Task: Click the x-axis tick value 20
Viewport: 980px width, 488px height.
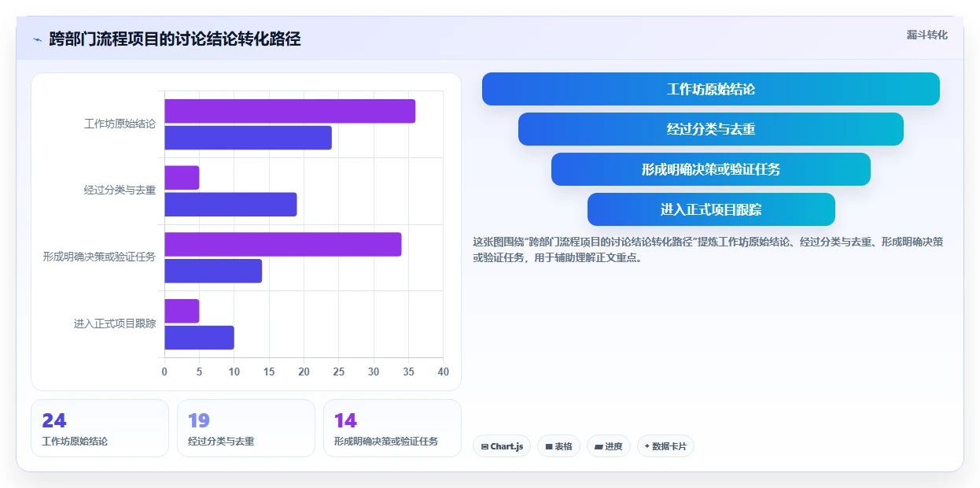Action: (x=304, y=372)
